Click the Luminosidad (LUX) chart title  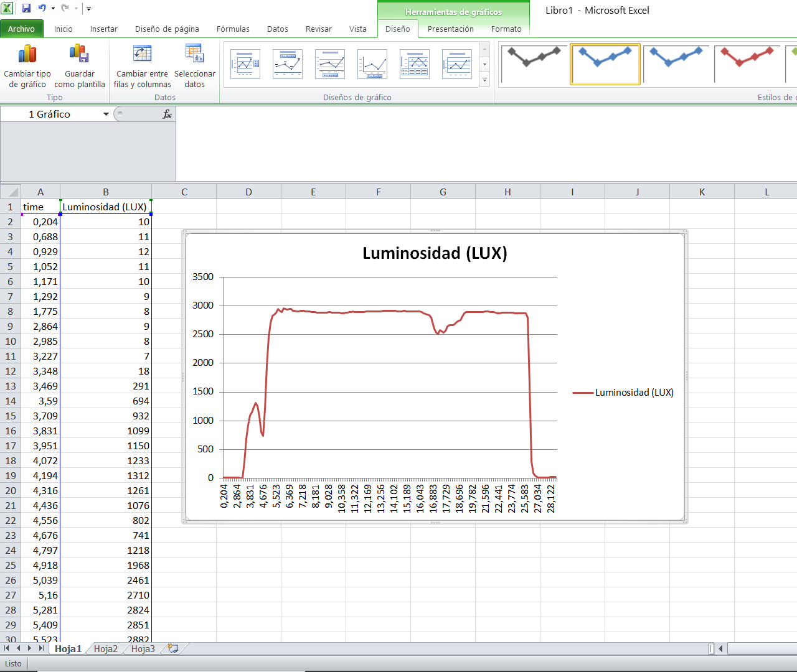[x=435, y=253]
